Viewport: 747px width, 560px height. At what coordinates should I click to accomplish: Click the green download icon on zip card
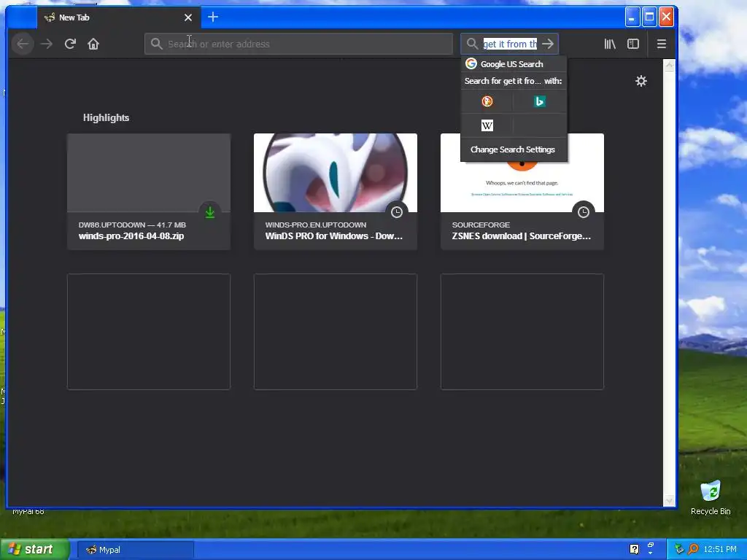(x=210, y=212)
